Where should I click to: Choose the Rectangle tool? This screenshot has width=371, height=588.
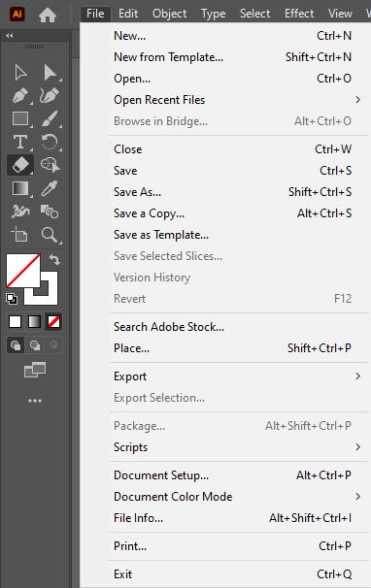click(20, 118)
